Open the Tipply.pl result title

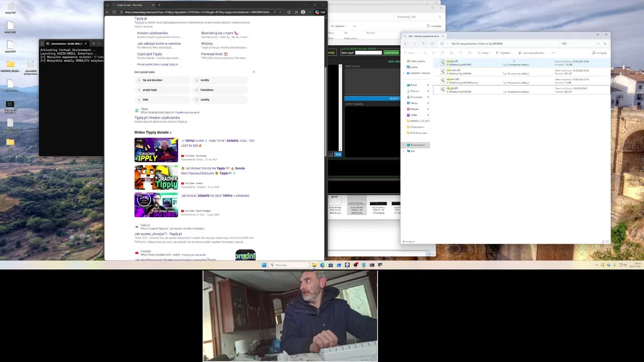click(140, 19)
